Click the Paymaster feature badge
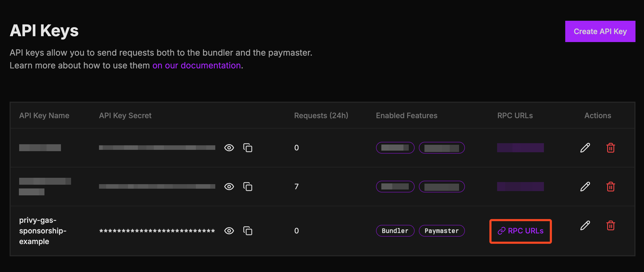The width and height of the screenshot is (644, 272). point(441,231)
